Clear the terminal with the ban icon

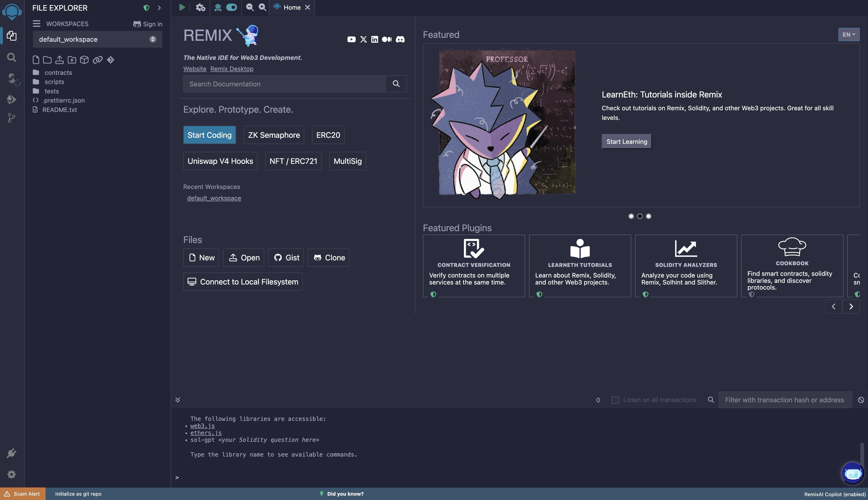pyautogui.click(x=861, y=400)
